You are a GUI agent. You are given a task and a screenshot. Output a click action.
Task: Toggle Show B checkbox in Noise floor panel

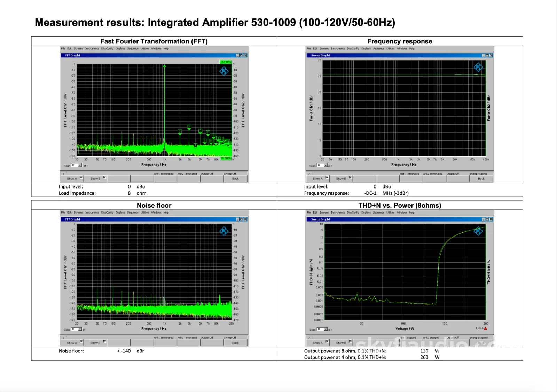click(104, 342)
